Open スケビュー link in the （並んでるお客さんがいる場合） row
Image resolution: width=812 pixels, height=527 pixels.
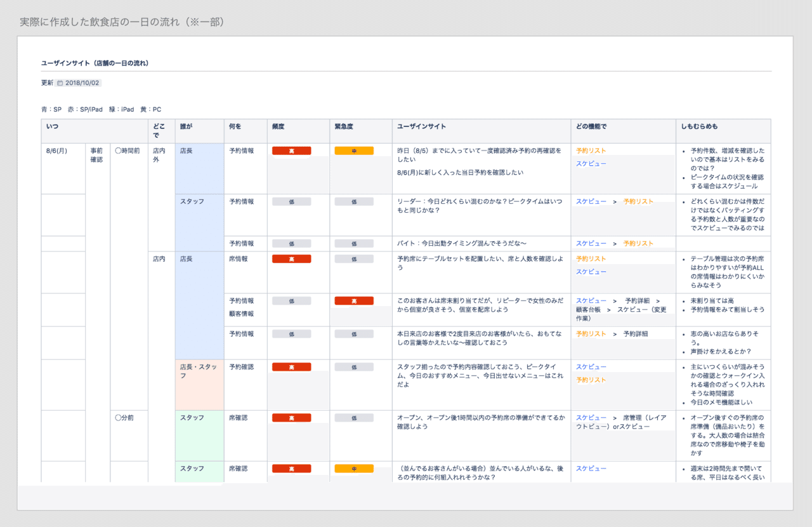click(x=591, y=469)
